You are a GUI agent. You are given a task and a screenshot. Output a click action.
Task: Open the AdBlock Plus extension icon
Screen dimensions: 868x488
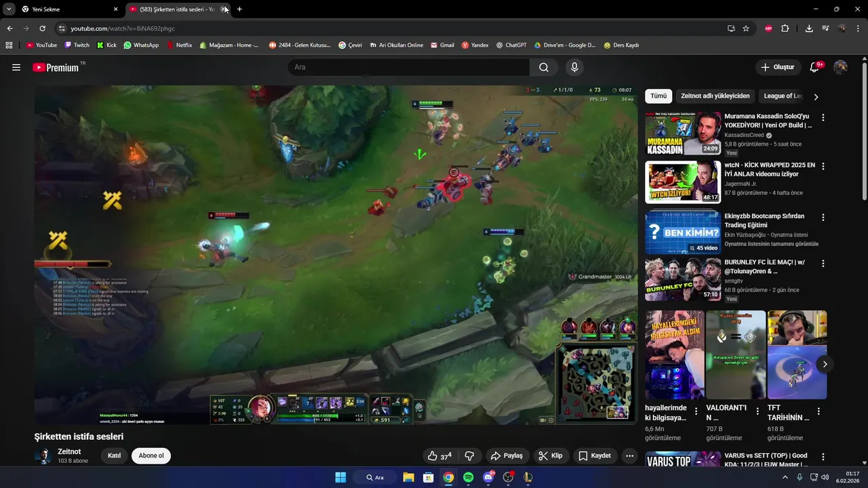pos(768,28)
